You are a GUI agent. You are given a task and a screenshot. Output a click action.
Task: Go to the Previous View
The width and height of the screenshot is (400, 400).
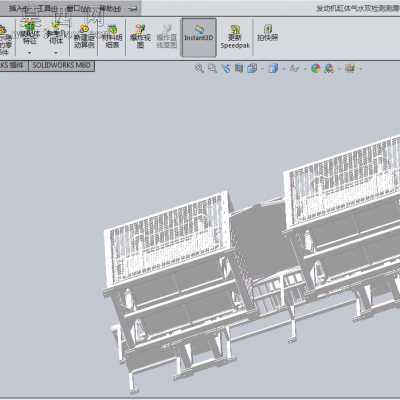[x=226, y=68]
